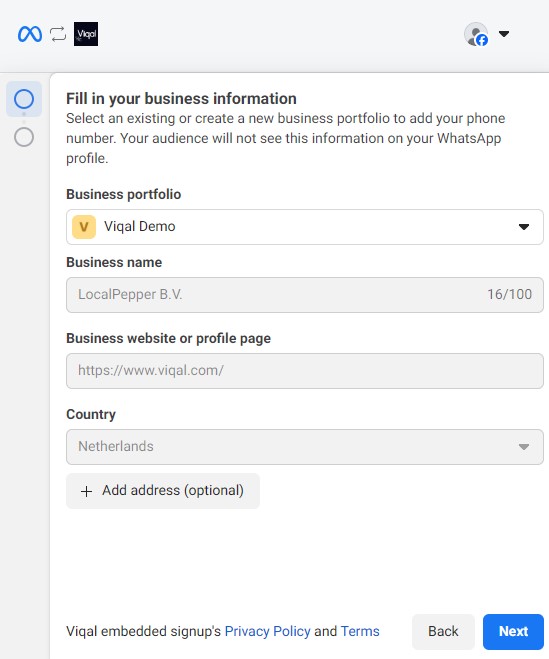Select the second step circle indicator
This screenshot has height=659, width=549.
24,137
